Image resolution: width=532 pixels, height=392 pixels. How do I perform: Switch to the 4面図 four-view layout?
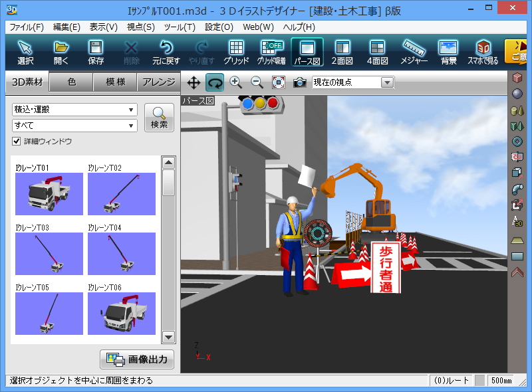376,52
